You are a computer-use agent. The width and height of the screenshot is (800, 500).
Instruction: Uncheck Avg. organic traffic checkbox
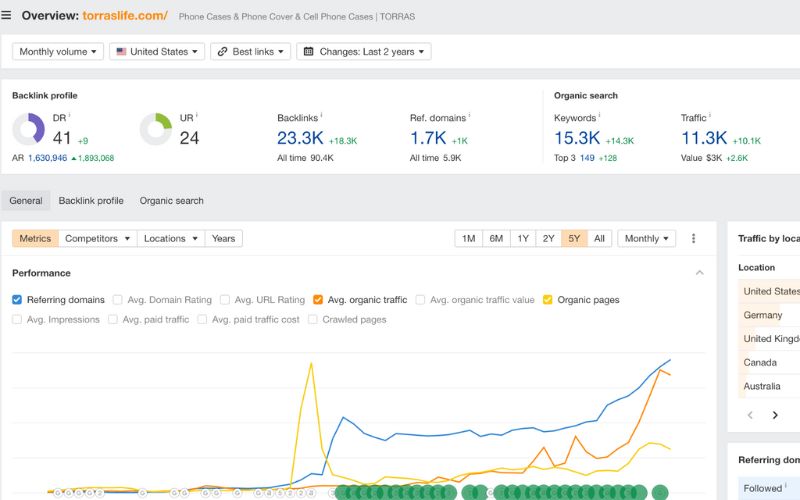point(318,299)
